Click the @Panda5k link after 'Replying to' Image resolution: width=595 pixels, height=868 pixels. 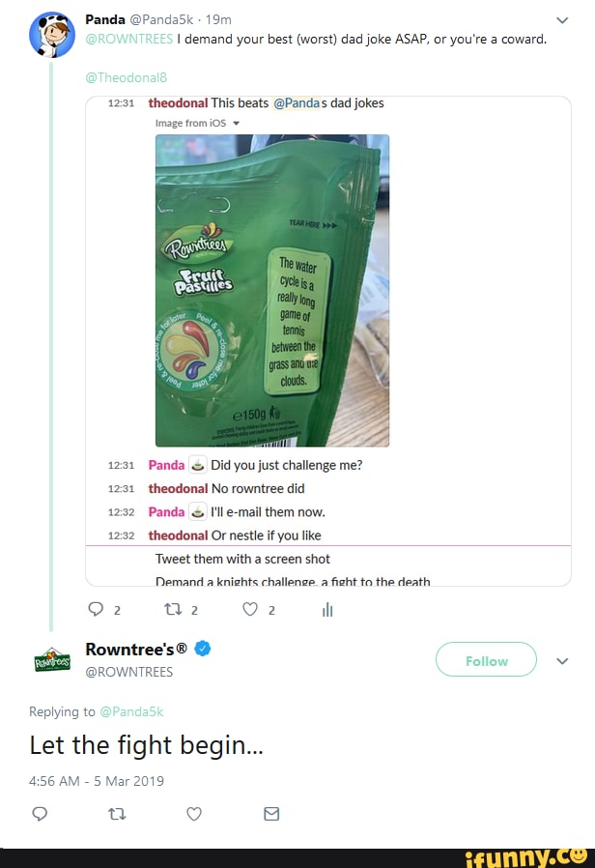pos(131,711)
